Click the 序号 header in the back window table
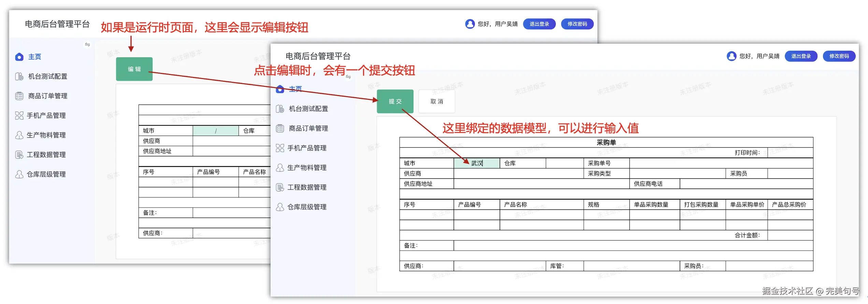Image resolution: width=868 pixels, height=304 pixels. 166,172
